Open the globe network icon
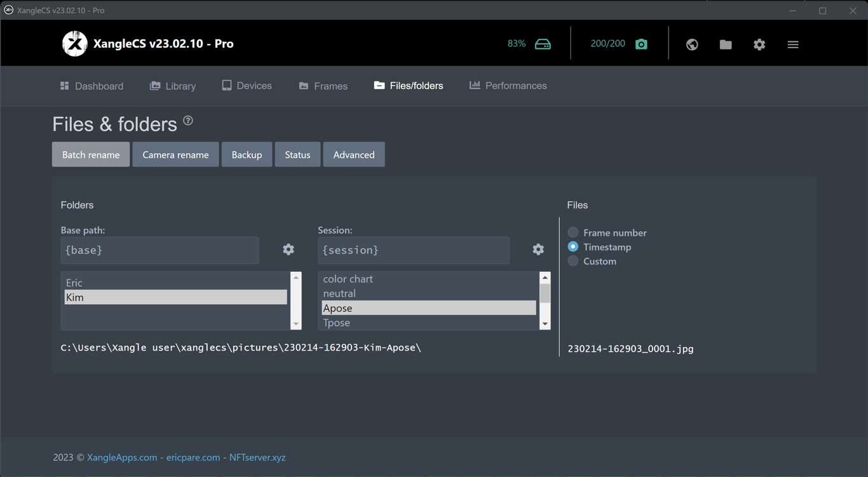 click(x=692, y=44)
